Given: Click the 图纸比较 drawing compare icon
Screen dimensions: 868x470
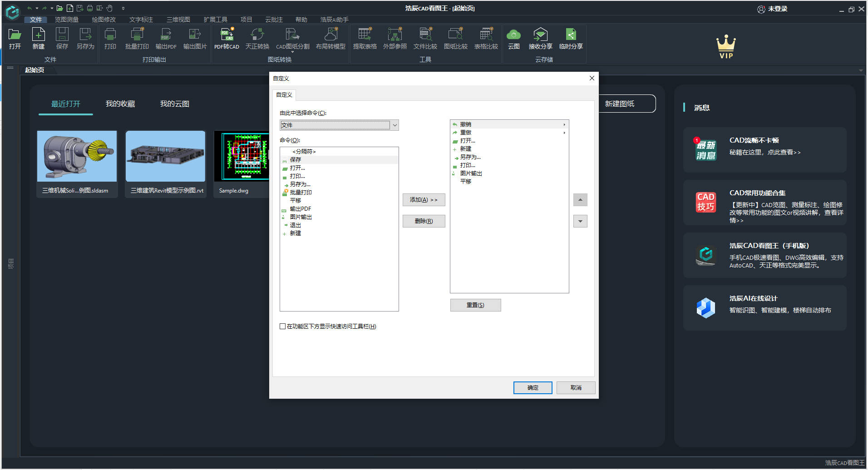Looking at the screenshot, I should (456, 39).
